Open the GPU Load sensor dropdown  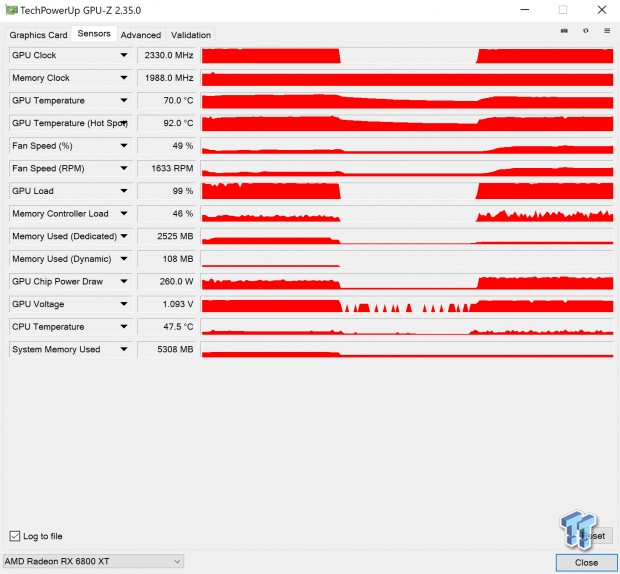point(124,191)
